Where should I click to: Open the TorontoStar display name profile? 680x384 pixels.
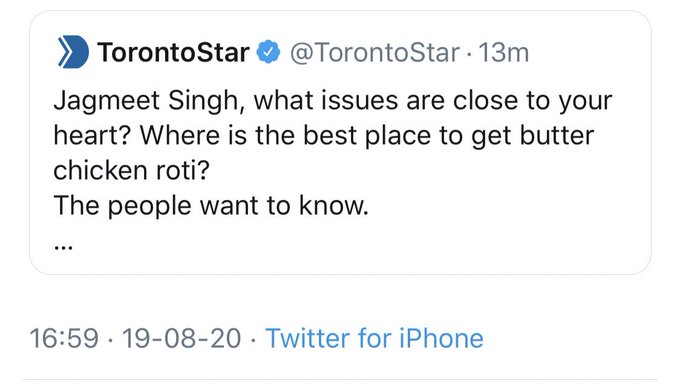[x=173, y=53]
